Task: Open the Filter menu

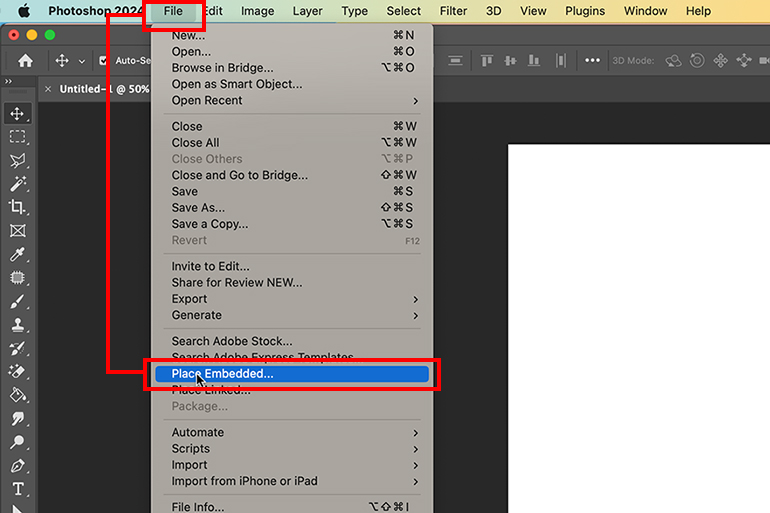Action: pos(453,11)
